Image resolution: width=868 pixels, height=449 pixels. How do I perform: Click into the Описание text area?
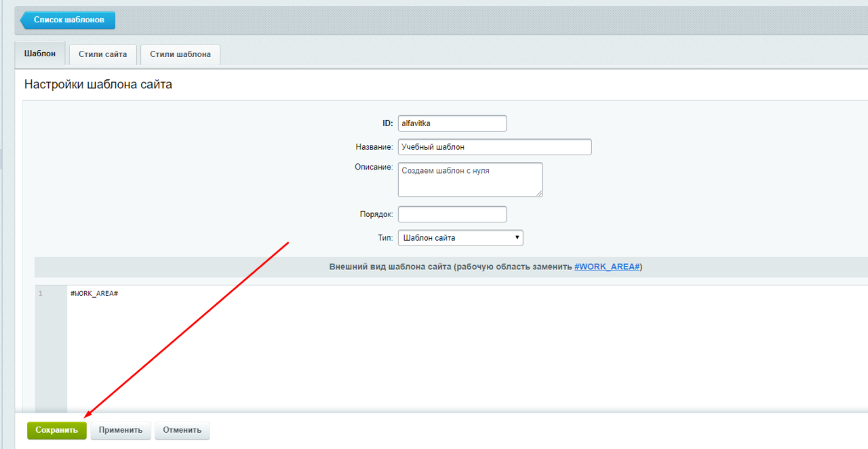click(469, 179)
